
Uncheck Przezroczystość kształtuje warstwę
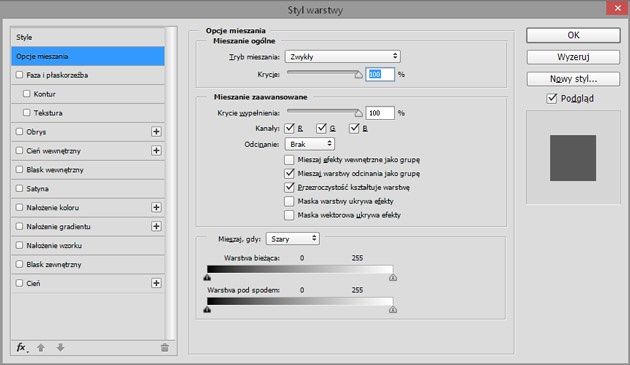(x=289, y=187)
